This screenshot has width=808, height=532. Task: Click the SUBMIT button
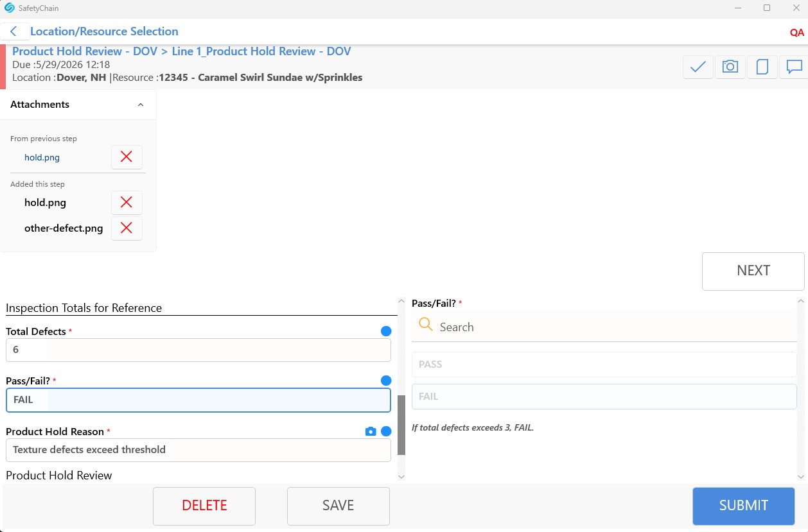tap(743, 506)
